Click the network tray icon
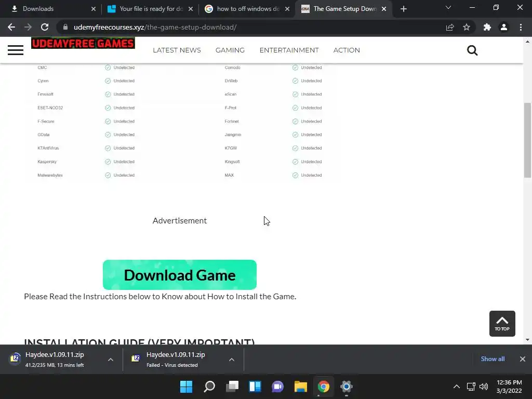Viewport: 532px width, 399px height. pyautogui.click(x=471, y=387)
